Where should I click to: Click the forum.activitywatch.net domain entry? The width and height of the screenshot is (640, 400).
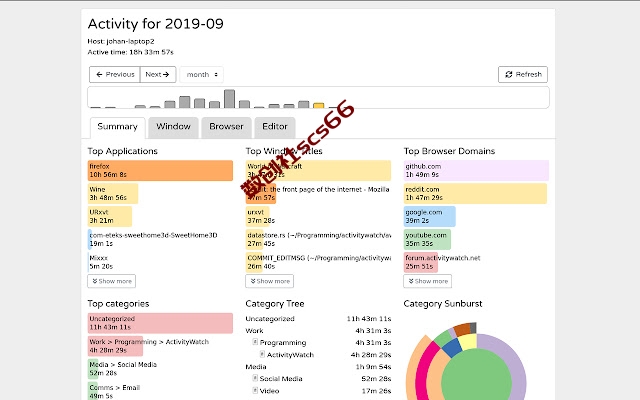tap(442, 262)
